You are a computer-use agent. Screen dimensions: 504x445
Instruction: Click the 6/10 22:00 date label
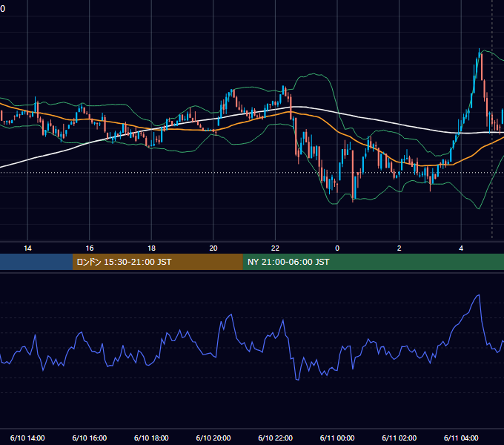[275, 438]
